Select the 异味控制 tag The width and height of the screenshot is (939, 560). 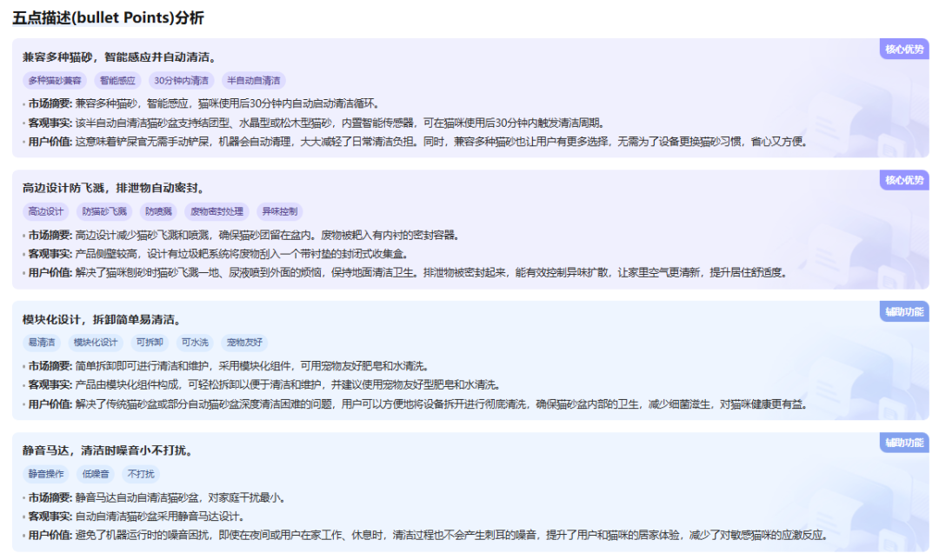click(280, 211)
